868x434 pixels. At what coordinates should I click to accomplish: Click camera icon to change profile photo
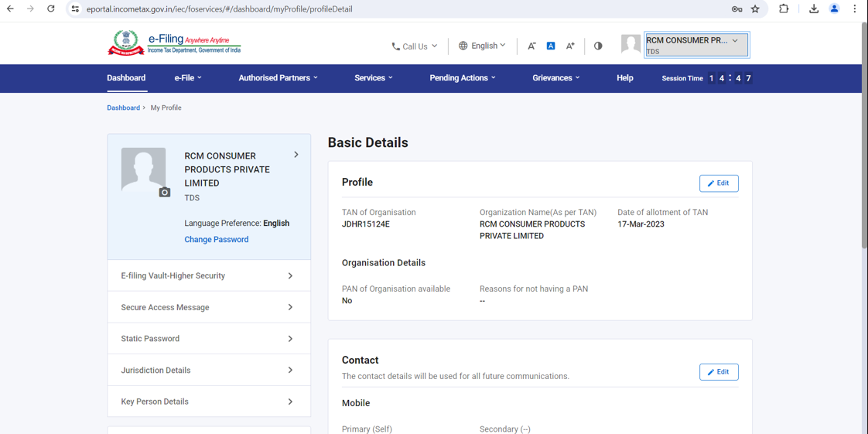165,192
